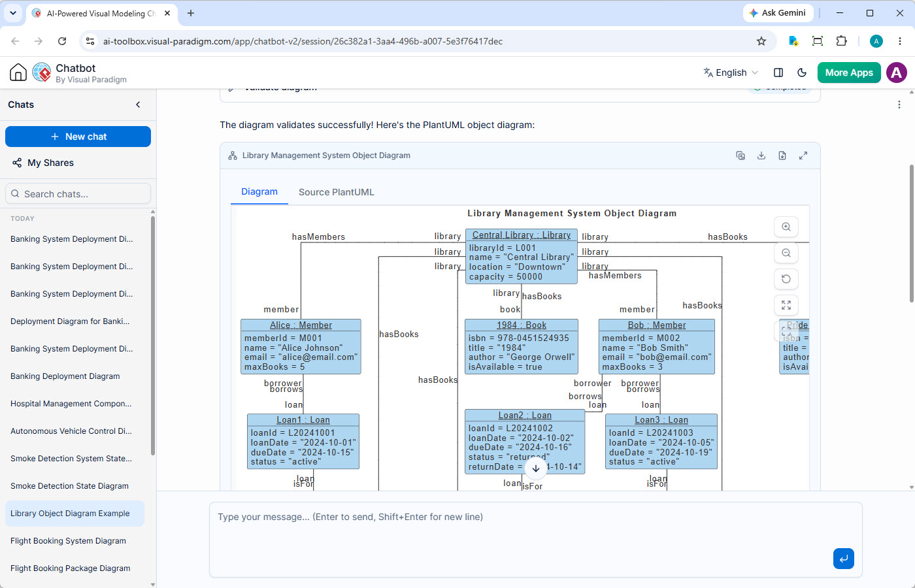The height and width of the screenshot is (588, 915).
Task: Click the Chrome profile avatar icon
Action: coord(876,41)
